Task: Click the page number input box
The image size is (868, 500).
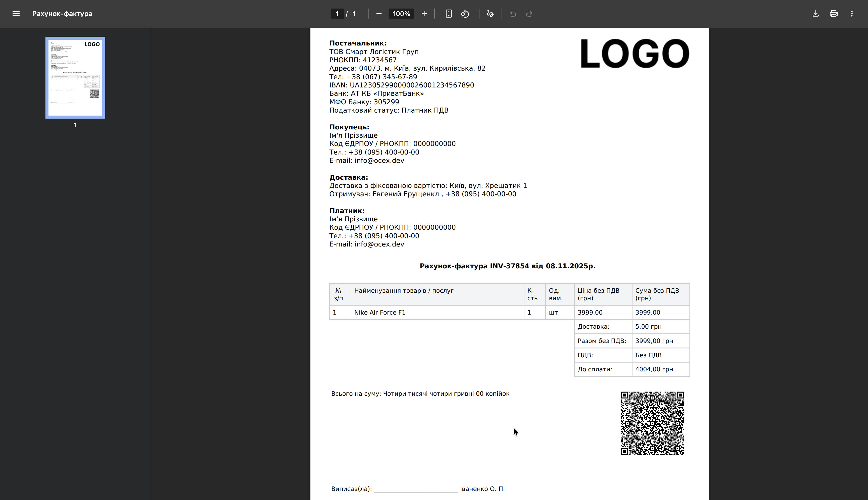Action: (x=337, y=14)
